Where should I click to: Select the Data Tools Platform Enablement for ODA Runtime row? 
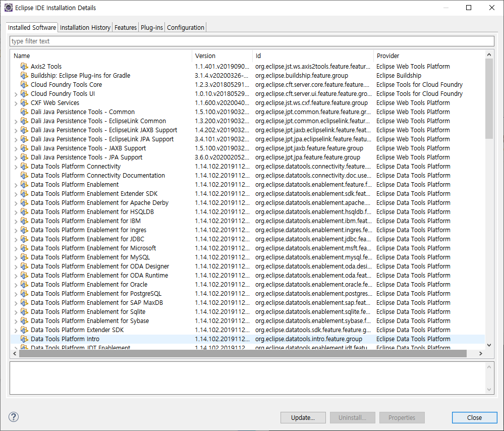(248, 276)
